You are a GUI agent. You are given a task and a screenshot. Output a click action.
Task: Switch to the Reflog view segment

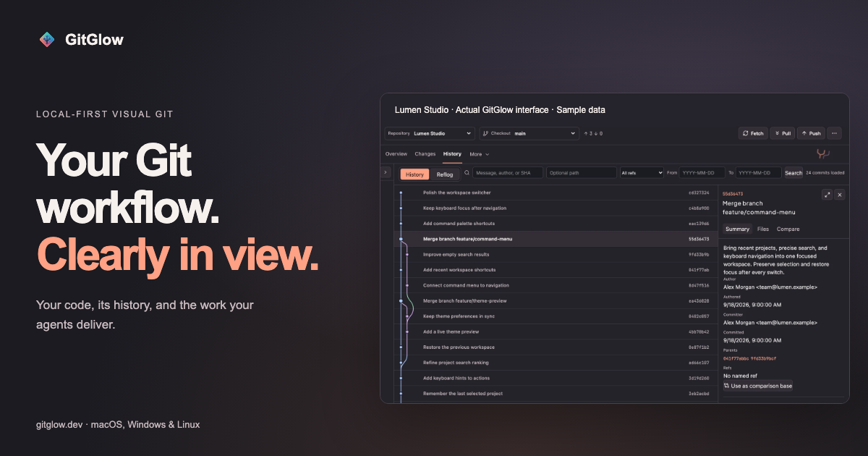pyautogui.click(x=444, y=174)
